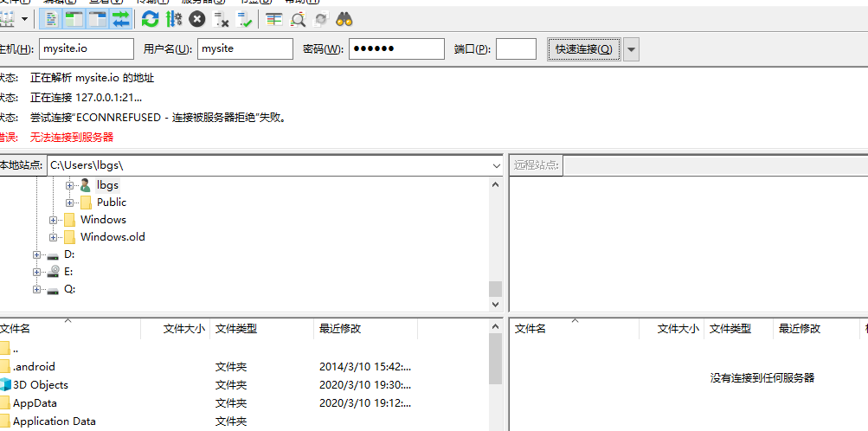Click the remote site path field
The height and width of the screenshot is (431, 868).
pyautogui.click(x=715, y=165)
